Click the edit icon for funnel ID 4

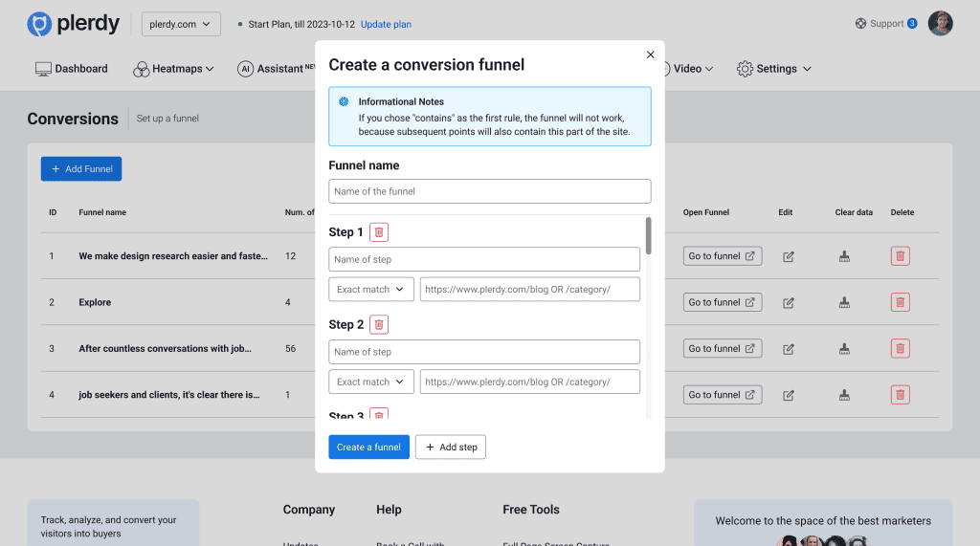click(789, 395)
